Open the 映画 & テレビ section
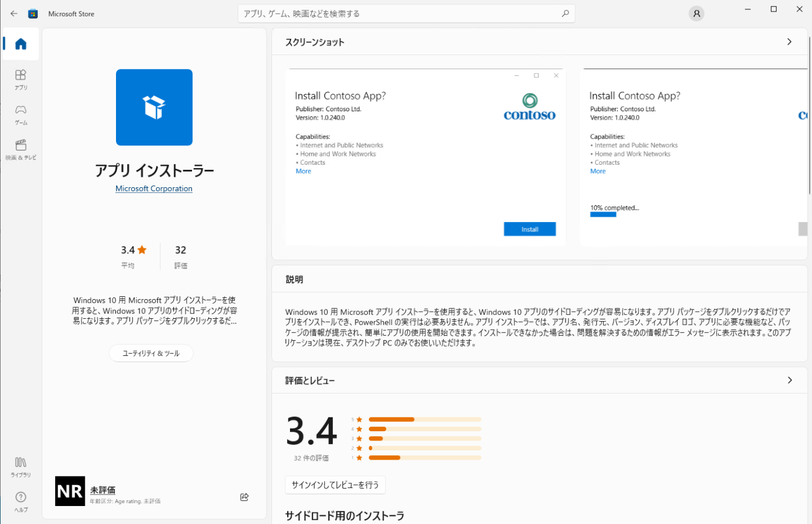The height and width of the screenshot is (524, 812). click(x=21, y=150)
